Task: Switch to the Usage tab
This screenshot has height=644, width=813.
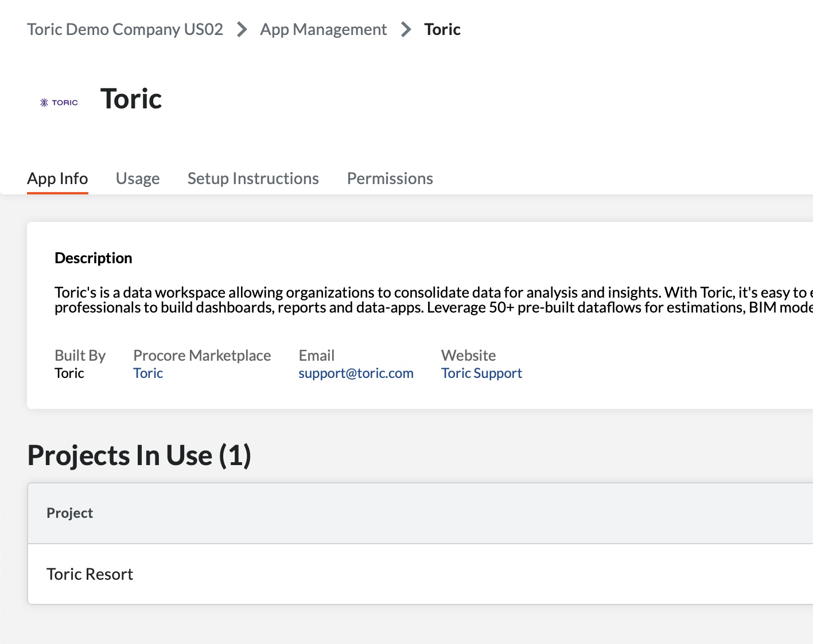Action: (x=138, y=178)
